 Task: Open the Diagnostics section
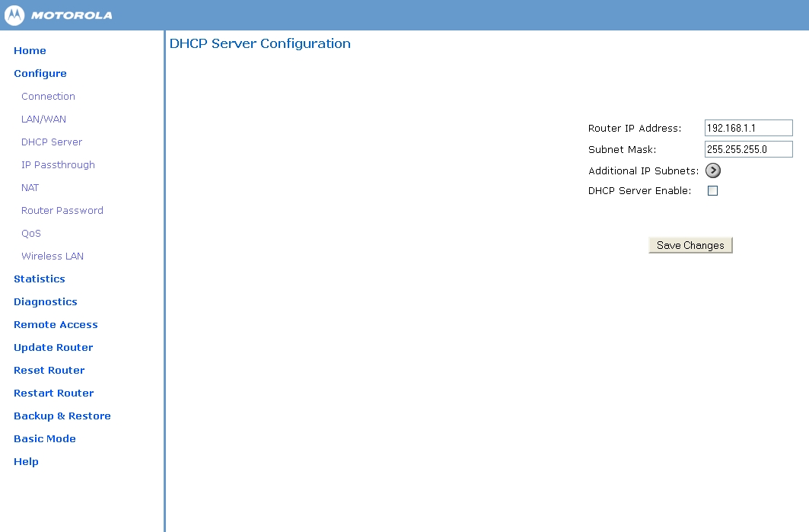point(46,302)
